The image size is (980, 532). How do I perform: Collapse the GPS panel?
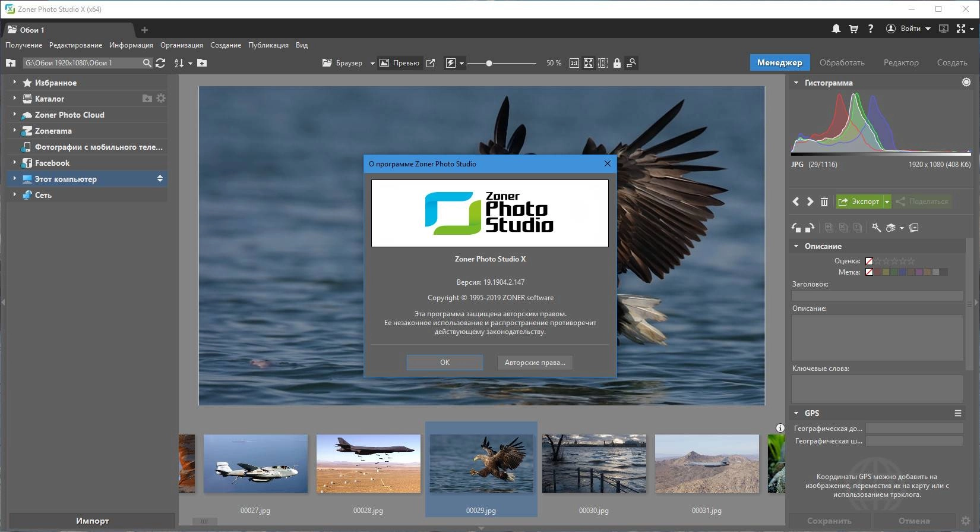coord(796,413)
